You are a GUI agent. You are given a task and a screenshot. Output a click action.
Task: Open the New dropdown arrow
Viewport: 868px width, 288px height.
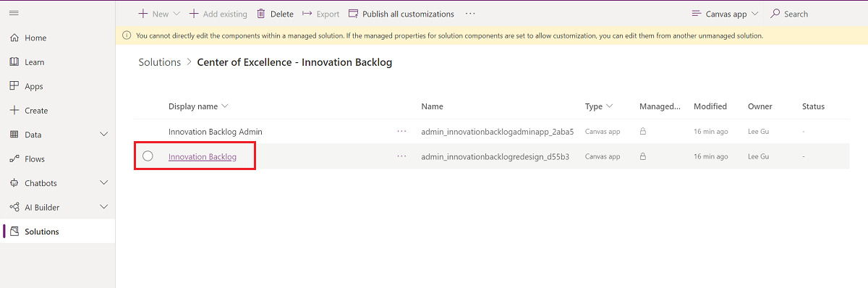pyautogui.click(x=176, y=14)
